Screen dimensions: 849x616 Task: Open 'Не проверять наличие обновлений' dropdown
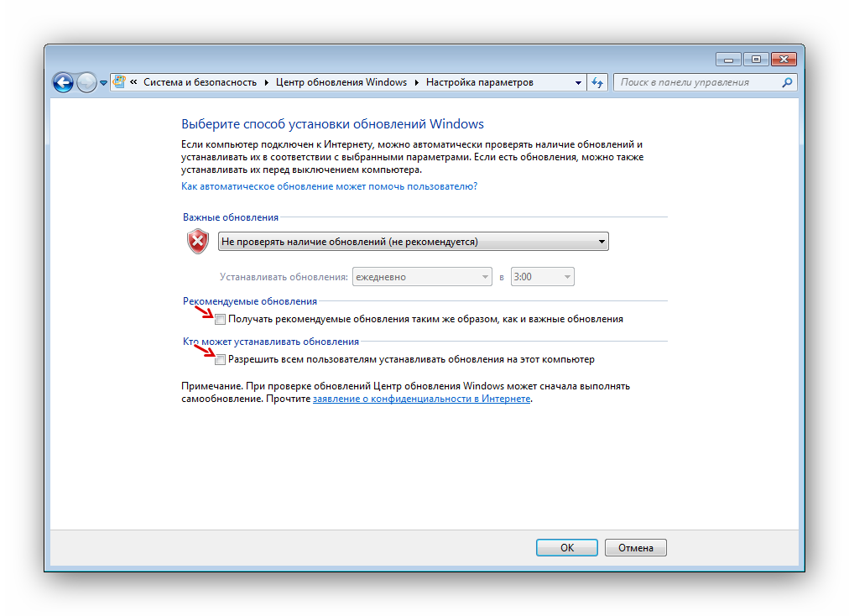pos(413,242)
